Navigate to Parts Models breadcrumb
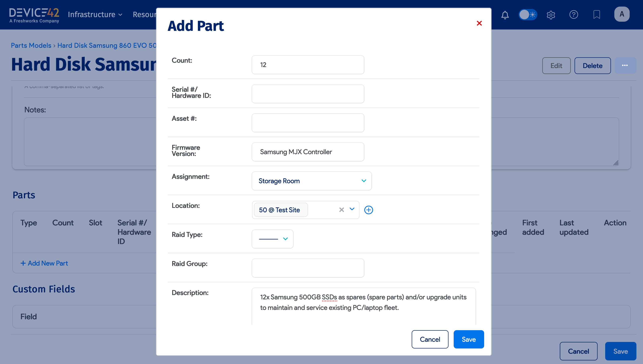Screen dimensions: 643x364 (31, 45)
